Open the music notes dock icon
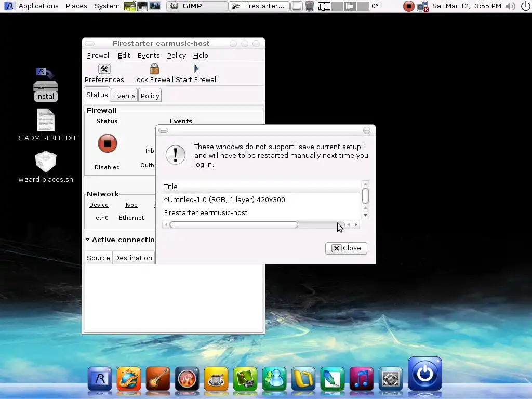532x399 pixels. tap(362, 378)
